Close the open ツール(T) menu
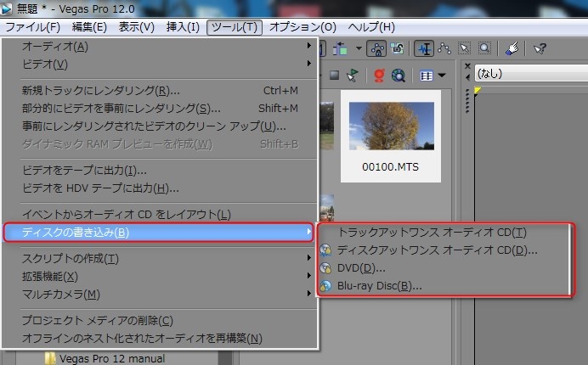The width and height of the screenshot is (588, 365). point(235,27)
